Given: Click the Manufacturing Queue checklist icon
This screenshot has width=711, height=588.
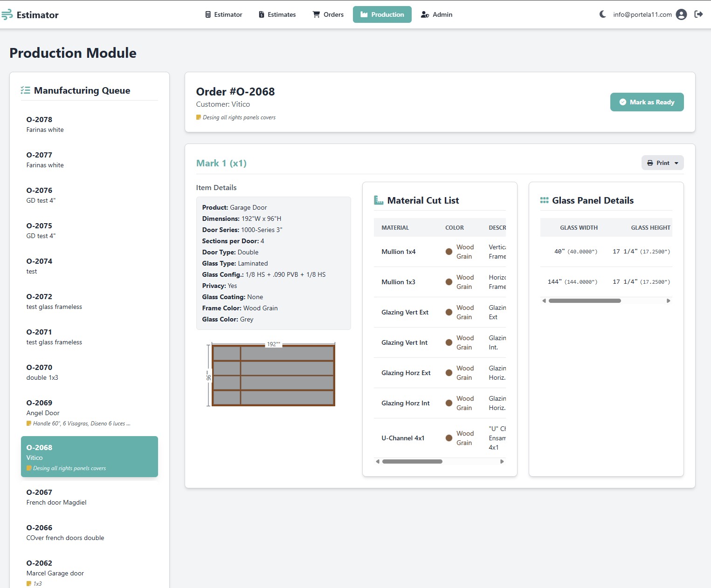Looking at the screenshot, I should (x=26, y=89).
